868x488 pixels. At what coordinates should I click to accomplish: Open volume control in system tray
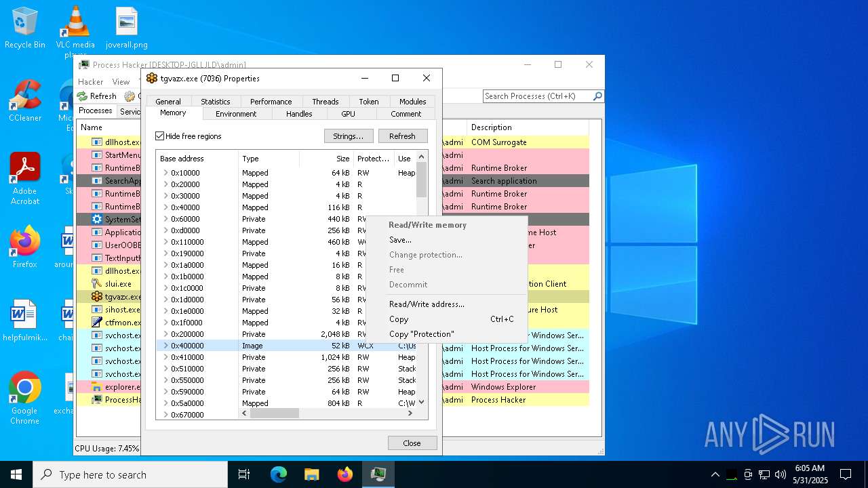781,474
